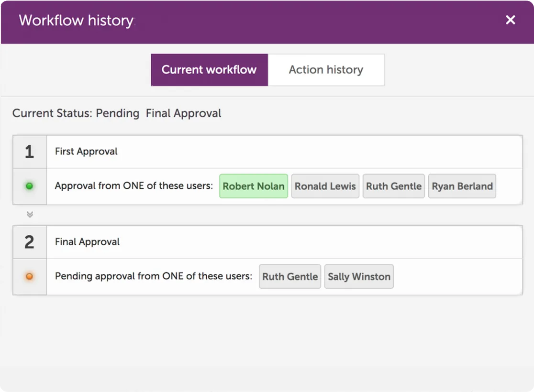Screen dimensions: 534x392
Task: Close the Workflow history dialog
Action: pos(511,20)
